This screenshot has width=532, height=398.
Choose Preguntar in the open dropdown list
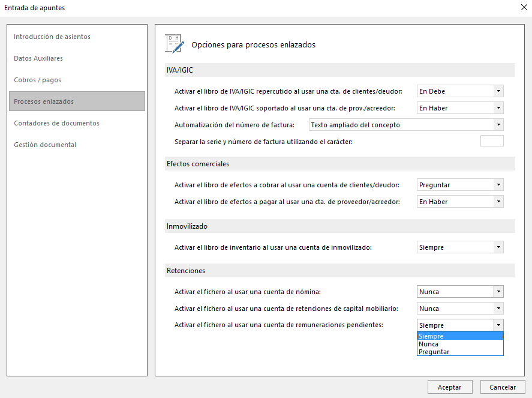point(460,352)
